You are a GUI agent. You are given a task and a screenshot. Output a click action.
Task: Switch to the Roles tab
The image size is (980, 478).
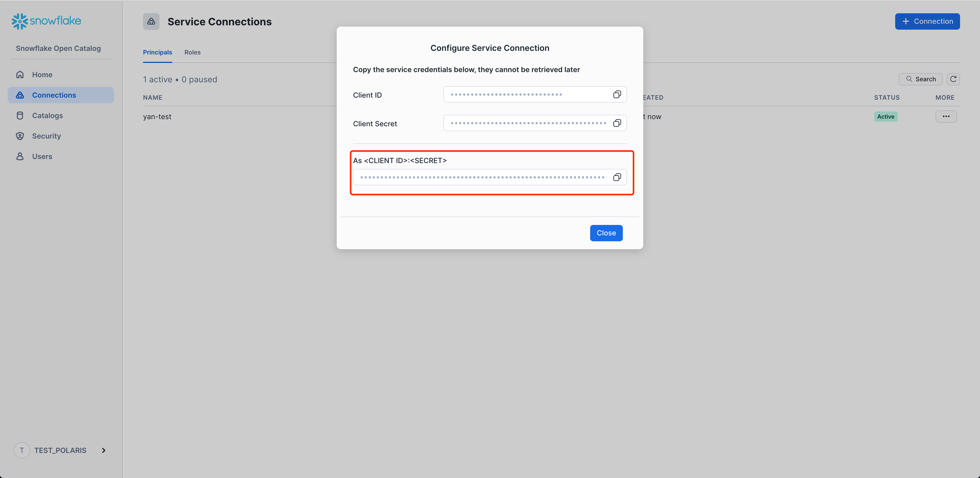[193, 52]
